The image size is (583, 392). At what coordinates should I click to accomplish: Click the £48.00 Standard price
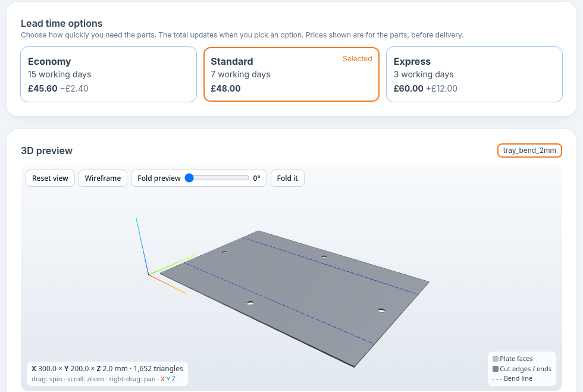[225, 89]
